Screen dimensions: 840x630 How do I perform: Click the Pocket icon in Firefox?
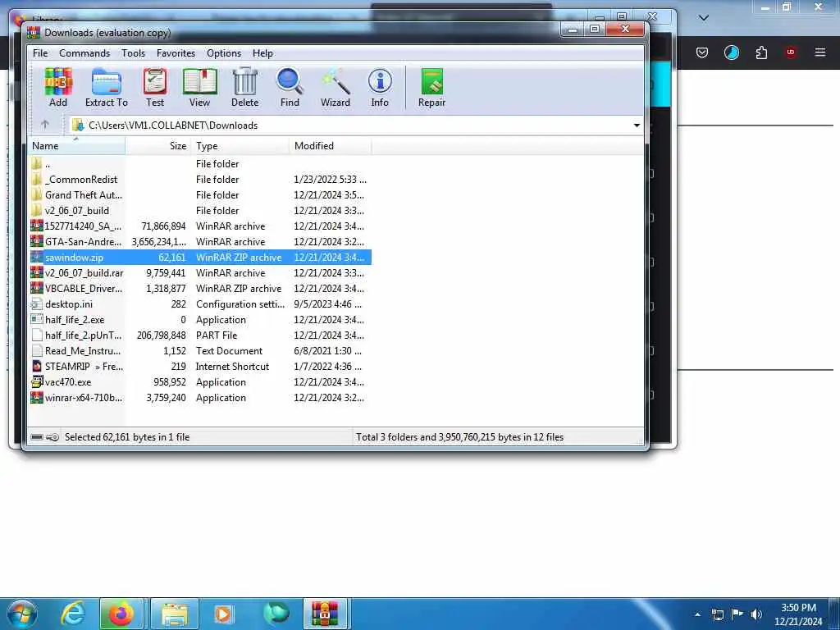tap(702, 52)
